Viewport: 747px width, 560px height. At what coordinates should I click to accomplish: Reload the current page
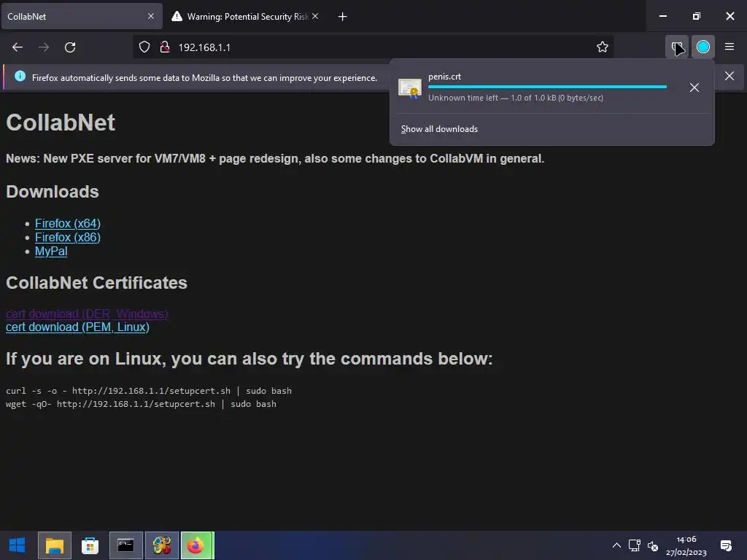tap(70, 47)
